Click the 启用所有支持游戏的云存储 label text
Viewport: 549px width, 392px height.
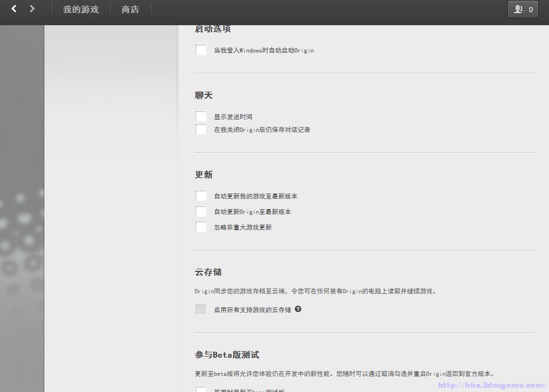(253, 310)
